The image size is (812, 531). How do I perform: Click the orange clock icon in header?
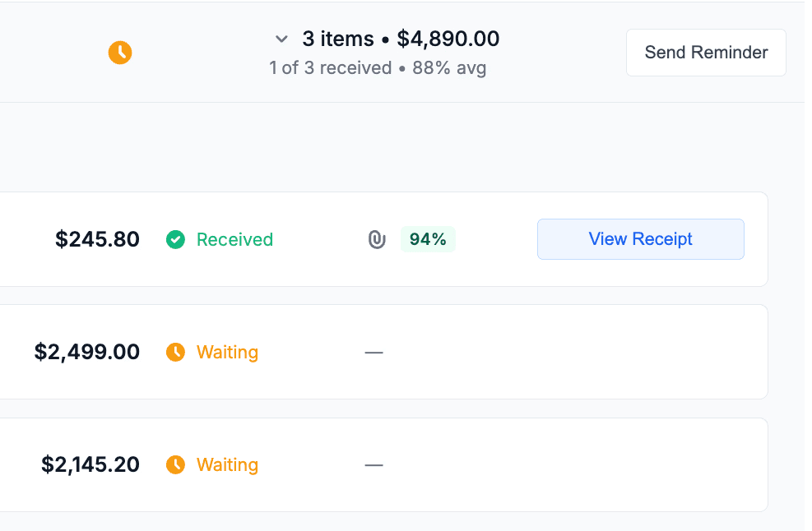point(120,53)
